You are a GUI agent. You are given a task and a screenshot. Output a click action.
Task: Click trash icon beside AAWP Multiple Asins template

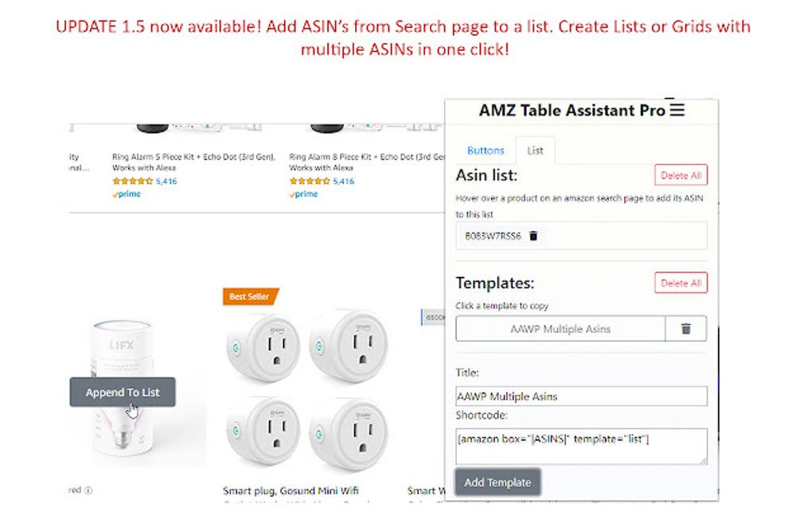pyautogui.click(x=685, y=329)
